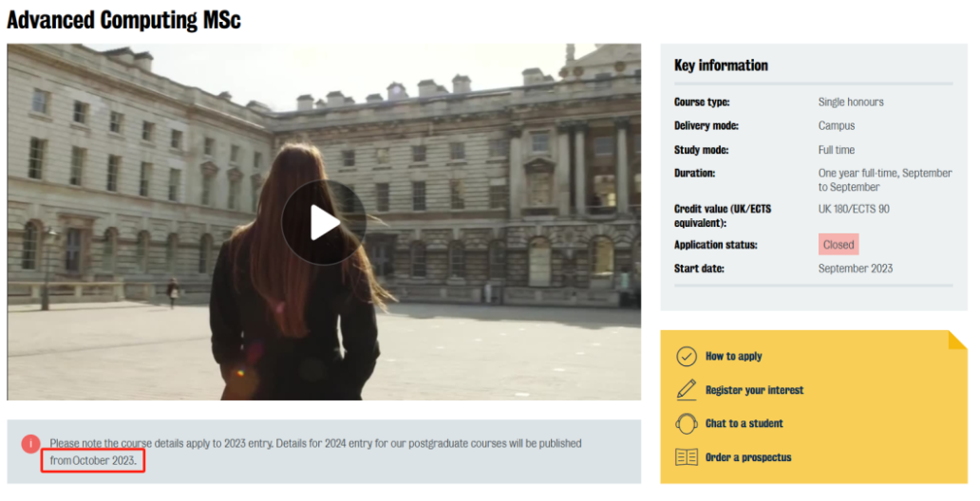Click the Single honours course type value
The height and width of the screenshot is (501, 980).
pyautogui.click(x=851, y=102)
